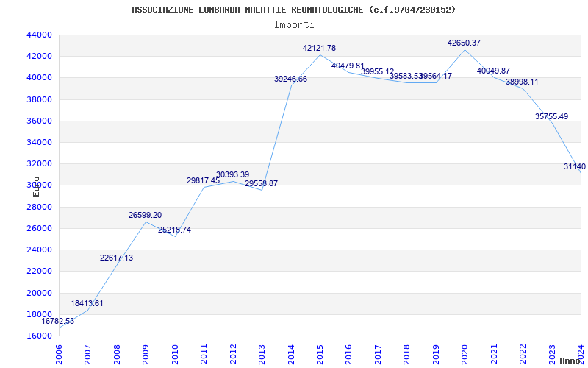This screenshot has width=588, height=368.
Task: Click the y-axis value 42000
Action: (x=39, y=57)
